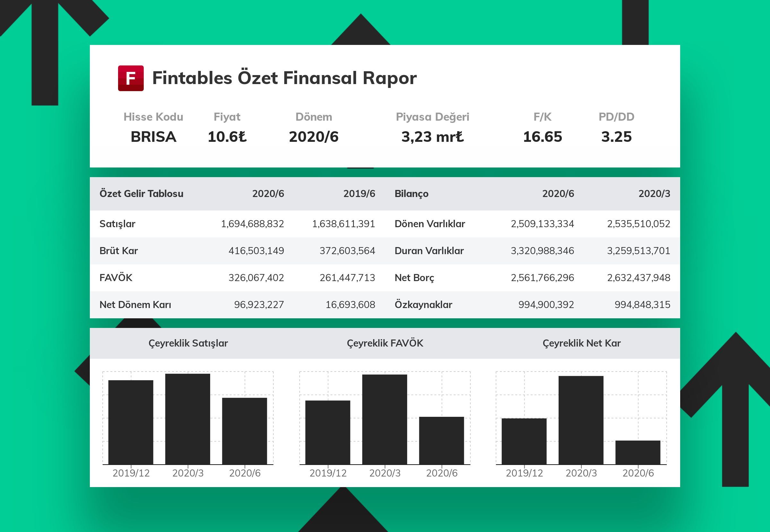Click the Çeyreklik Net Kar chart title
The width and height of the screenshot is (770, 532).
click(582, 343)
